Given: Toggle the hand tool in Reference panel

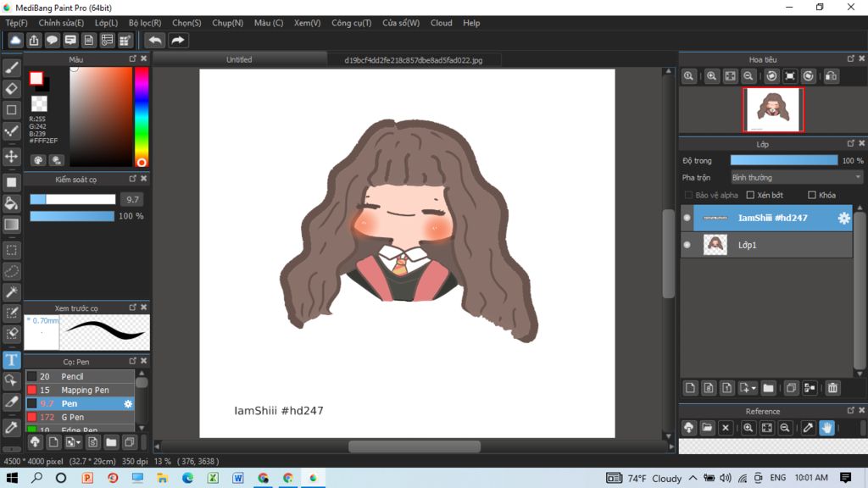Looking at the screenshot, I should [x=826, y=428].
